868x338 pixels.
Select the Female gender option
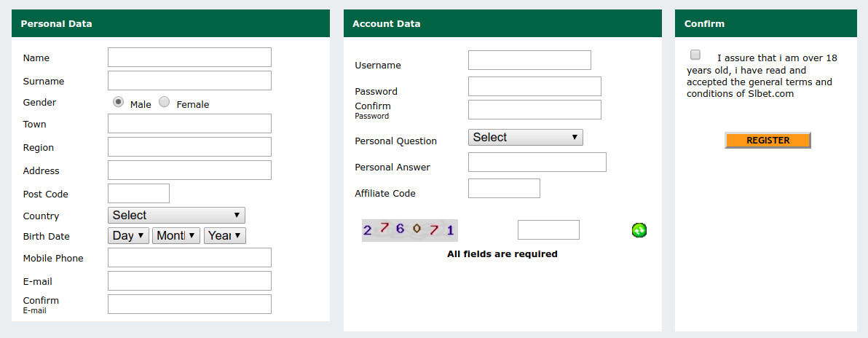click(x=165, y=102)
